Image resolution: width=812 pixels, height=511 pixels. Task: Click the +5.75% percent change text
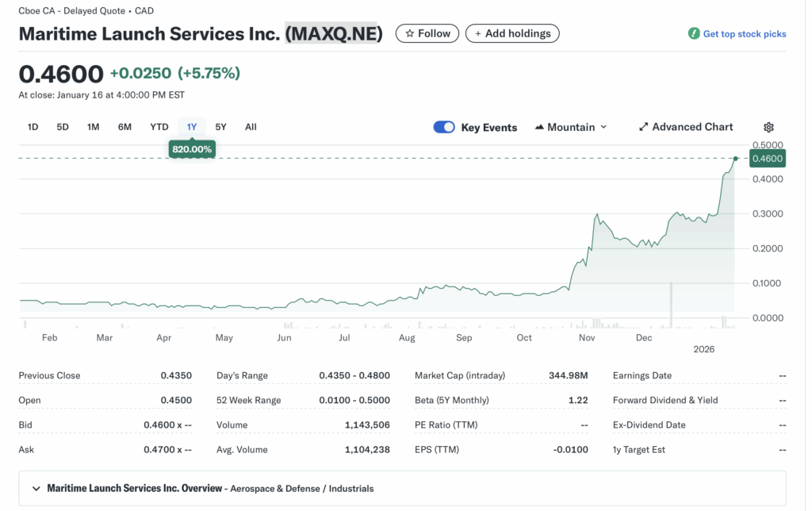point(209,73)
